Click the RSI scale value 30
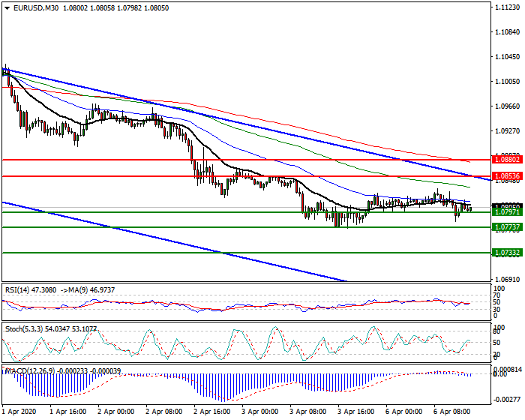 point(497,309)
